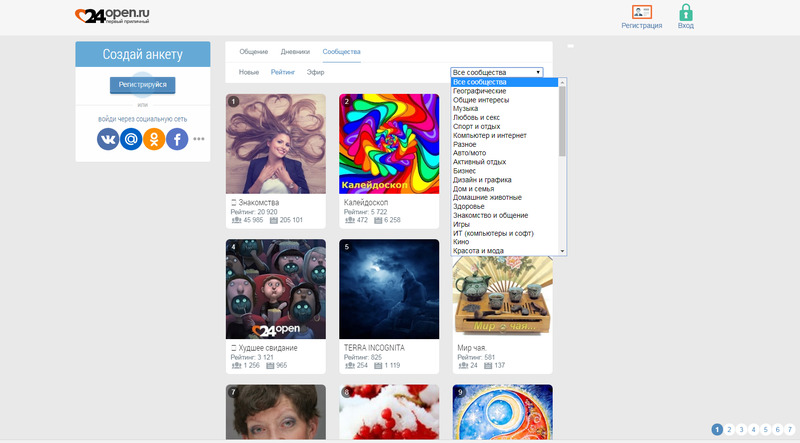This screenshot has width=800, height=443.
Task: Click the Вход lock icon
Action: tap(686, 12)
